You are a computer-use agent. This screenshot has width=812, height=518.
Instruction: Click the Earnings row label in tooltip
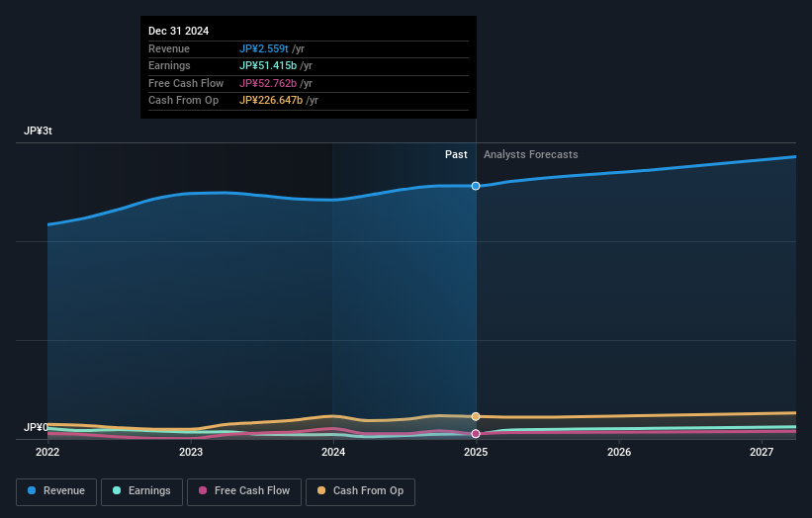coord(169,65)
